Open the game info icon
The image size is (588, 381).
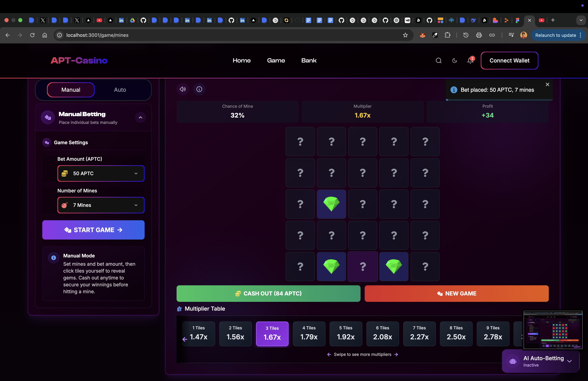pos(199,89)
